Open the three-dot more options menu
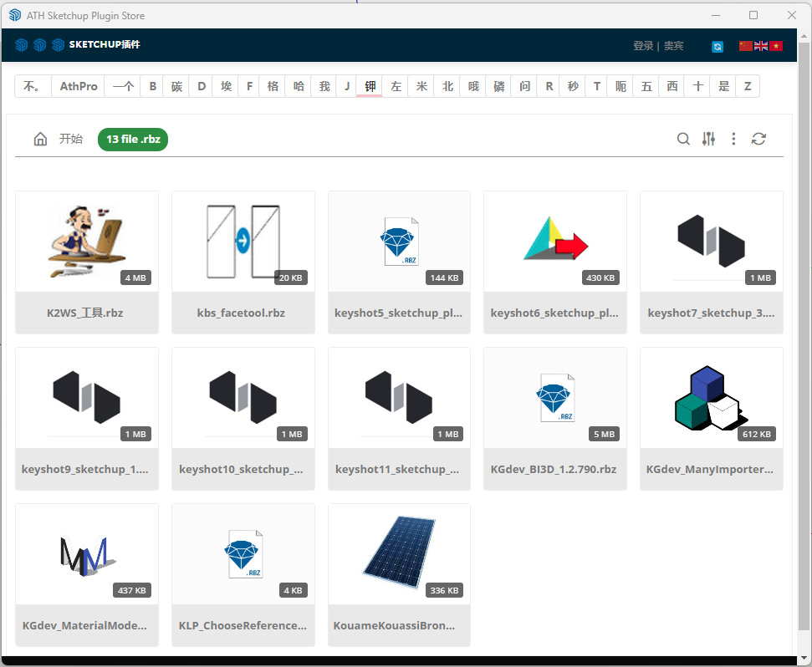Viewport: 812px width, 667px height. coord(733,140)
